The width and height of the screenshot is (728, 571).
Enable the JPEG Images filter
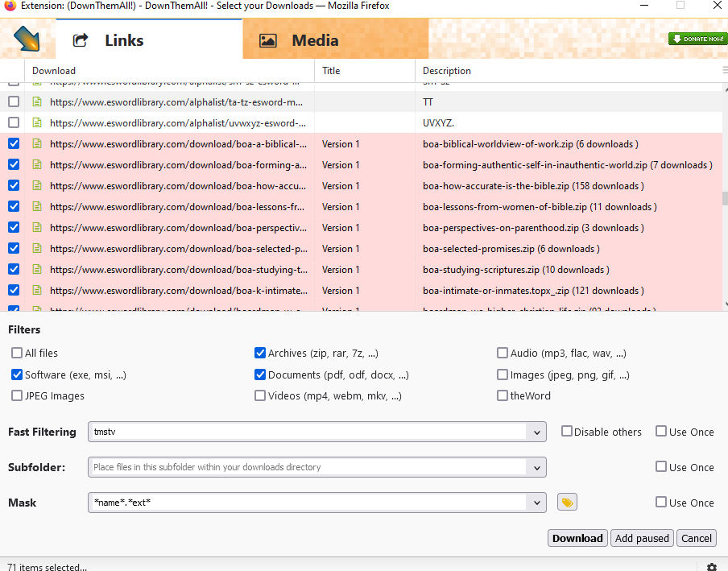pyautogui.click(x=17, y=395)
